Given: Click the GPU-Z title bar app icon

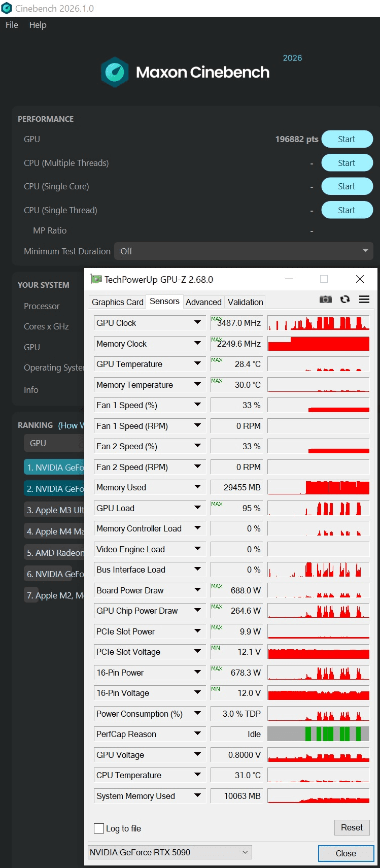Looking at the screenshot, I should click(96, 279).
